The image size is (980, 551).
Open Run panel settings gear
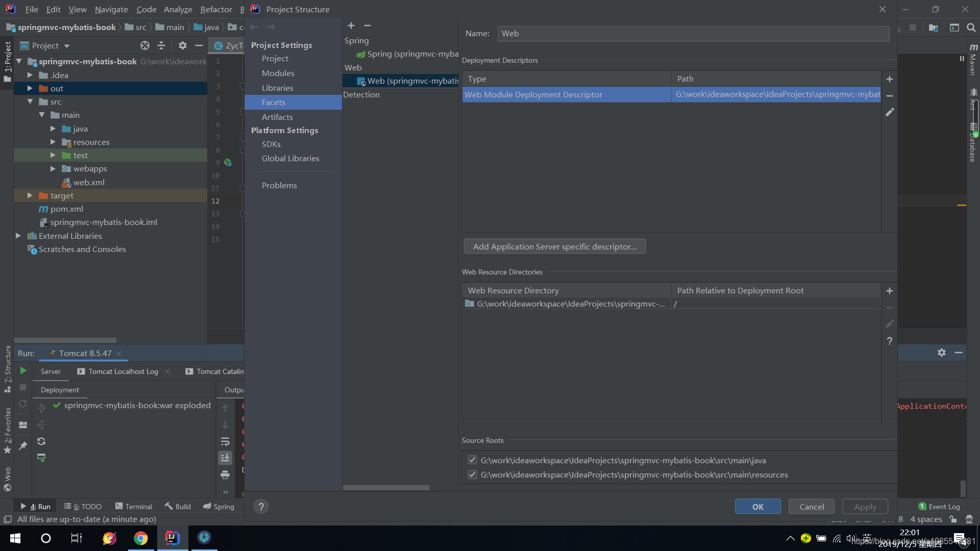tap(942, 353)
